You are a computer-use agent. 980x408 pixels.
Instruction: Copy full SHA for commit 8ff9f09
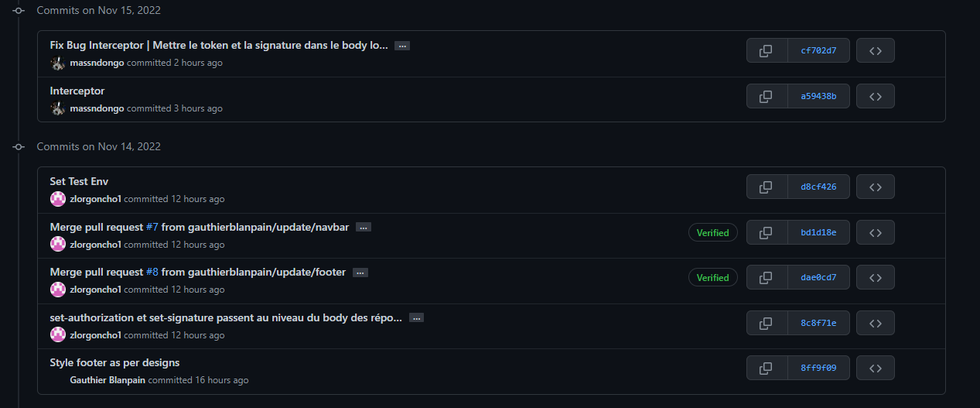click(x=767, y=368)
